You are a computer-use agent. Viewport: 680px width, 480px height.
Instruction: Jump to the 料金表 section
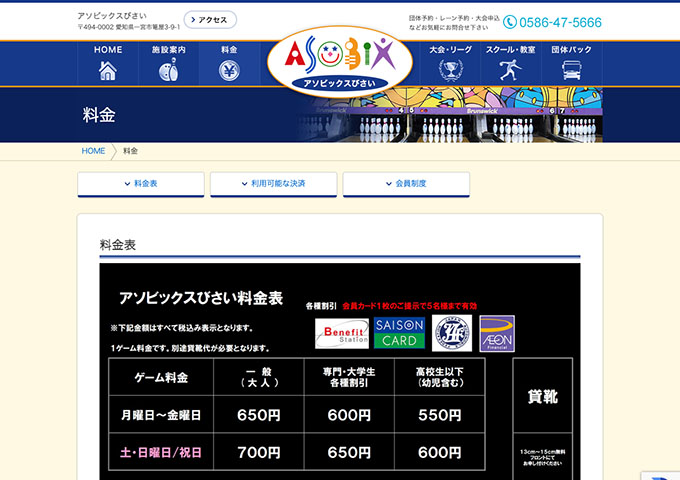pos(141,184)
